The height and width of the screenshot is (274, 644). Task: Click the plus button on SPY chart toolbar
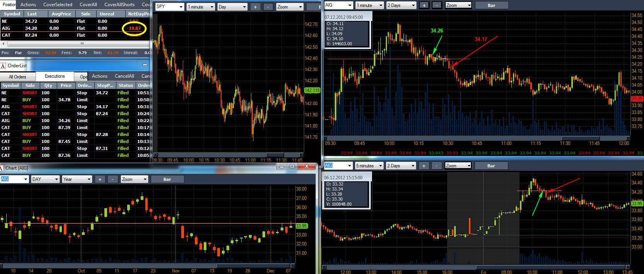tap(255, 7)
